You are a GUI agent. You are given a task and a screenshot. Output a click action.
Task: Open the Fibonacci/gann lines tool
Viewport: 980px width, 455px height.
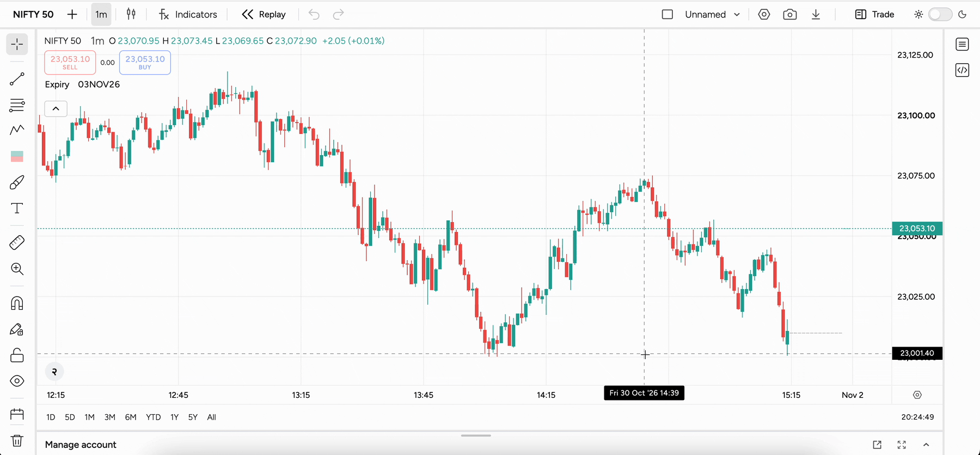(17, 104)
